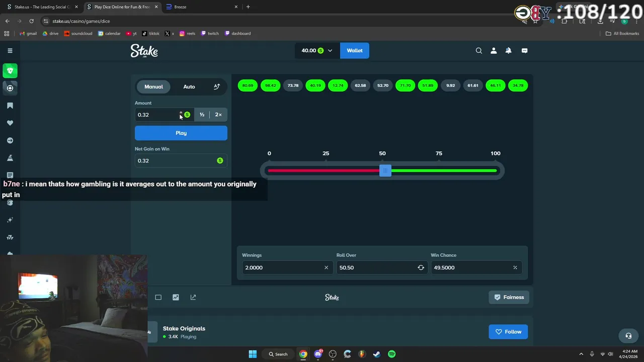Open the tiktok bookmark
The height and width of the screenshot is (362, 644).
point(151,34)
